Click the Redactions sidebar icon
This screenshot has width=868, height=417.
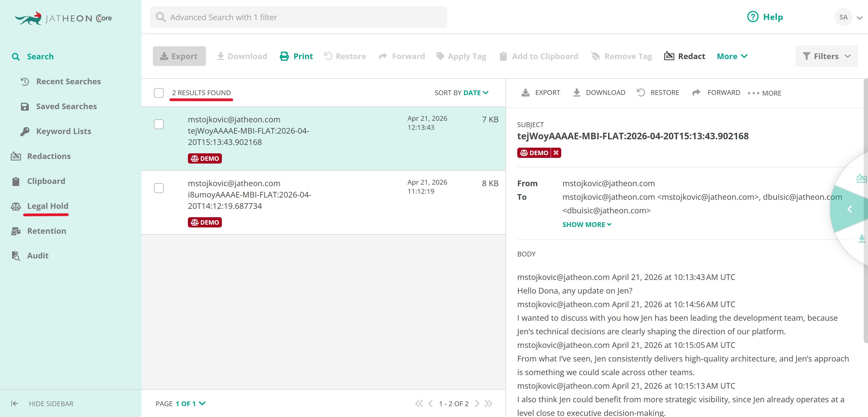click(16, 156)
